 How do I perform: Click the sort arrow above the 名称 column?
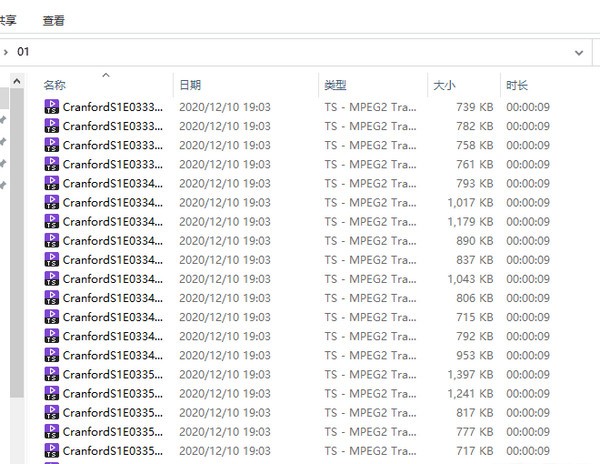[x=106, y=75]
